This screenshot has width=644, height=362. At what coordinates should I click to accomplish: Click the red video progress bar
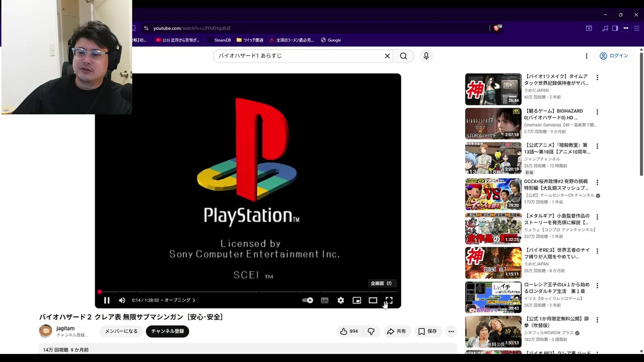[248, 292]
